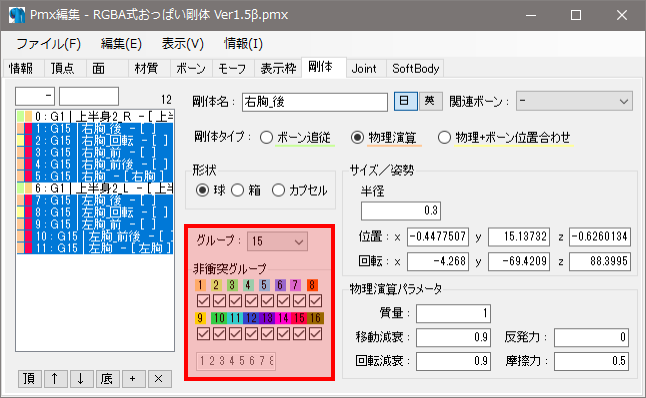The image size is (646, 398).
Task: Click the non-collision group text field
Action: coord(236,361)
